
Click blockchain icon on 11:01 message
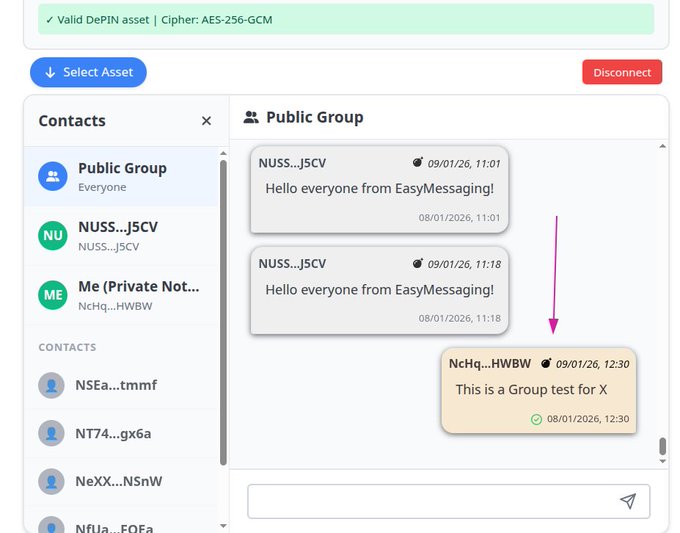pos(418,163)
